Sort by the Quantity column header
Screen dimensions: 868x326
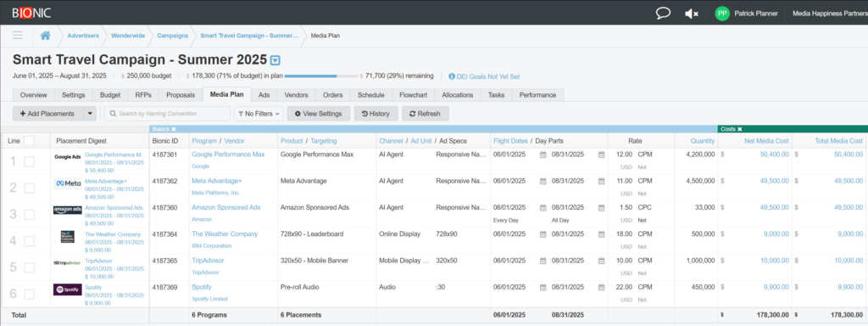point(703,141)
